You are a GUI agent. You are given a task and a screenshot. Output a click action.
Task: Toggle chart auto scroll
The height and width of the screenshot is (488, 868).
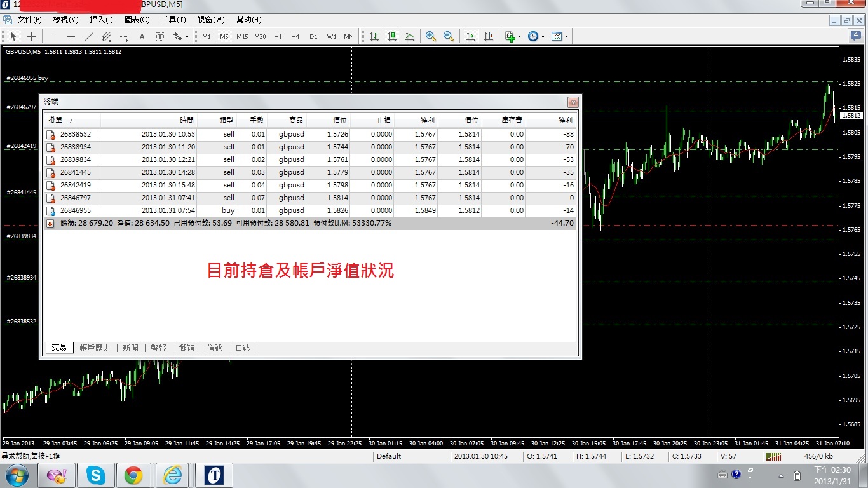click(471, 36)
